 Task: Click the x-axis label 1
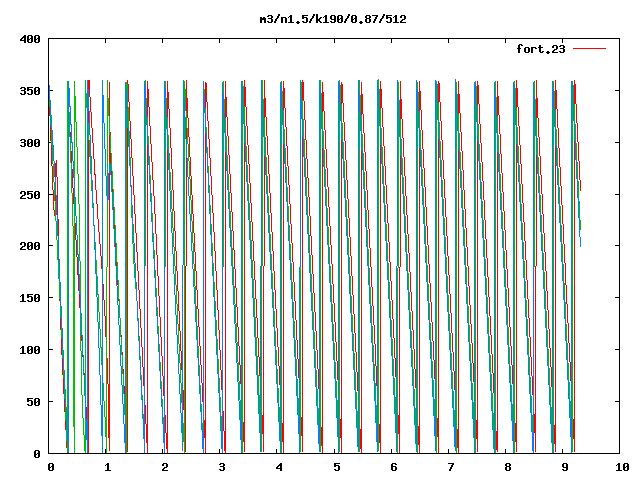pyautogui.click(x=108, y=467)
